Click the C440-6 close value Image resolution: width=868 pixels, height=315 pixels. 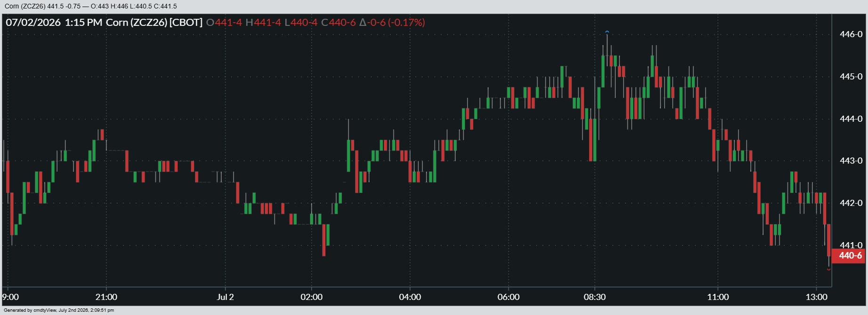point(338,22)
